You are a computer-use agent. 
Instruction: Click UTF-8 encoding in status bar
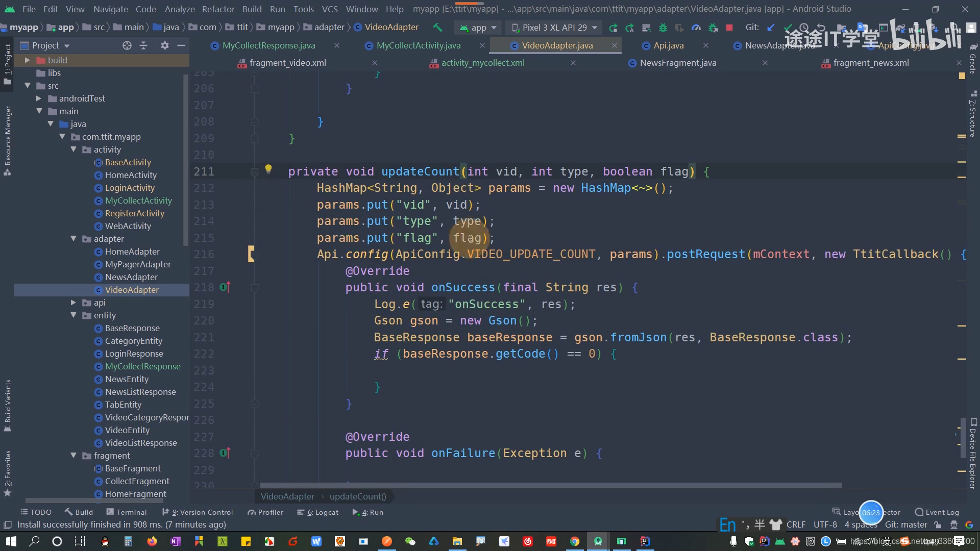point(825,524)
